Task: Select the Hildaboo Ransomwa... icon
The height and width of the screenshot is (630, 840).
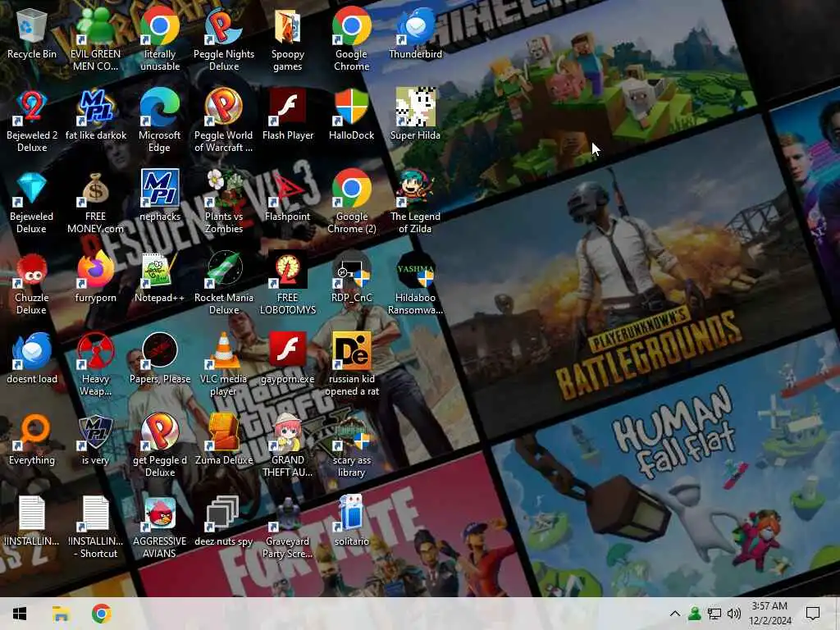Action: coord(416,271)
